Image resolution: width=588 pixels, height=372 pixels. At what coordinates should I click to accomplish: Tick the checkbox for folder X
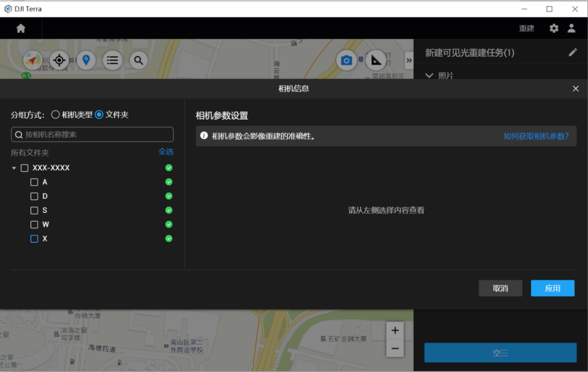34,239
